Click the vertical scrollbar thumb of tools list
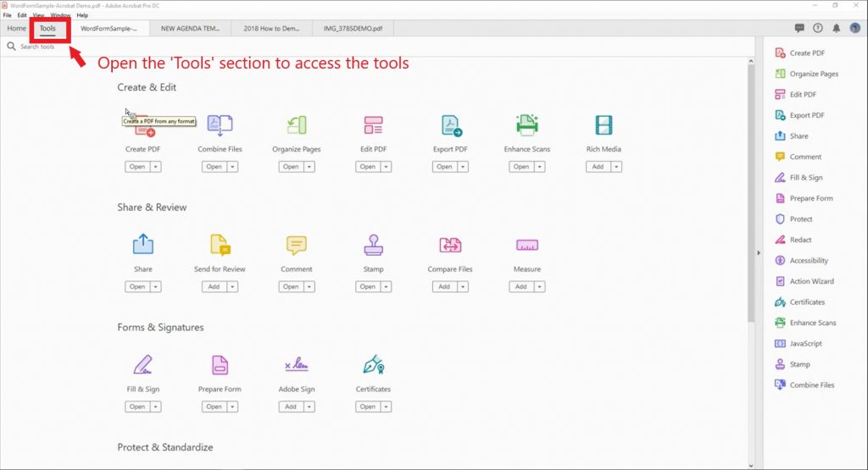 [x=751, y=192]
